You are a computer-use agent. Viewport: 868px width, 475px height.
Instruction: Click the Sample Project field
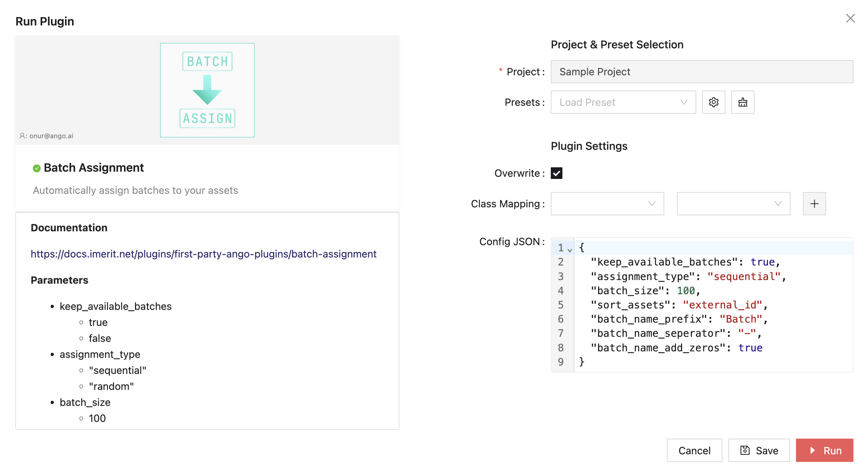[x=701, y=72]
